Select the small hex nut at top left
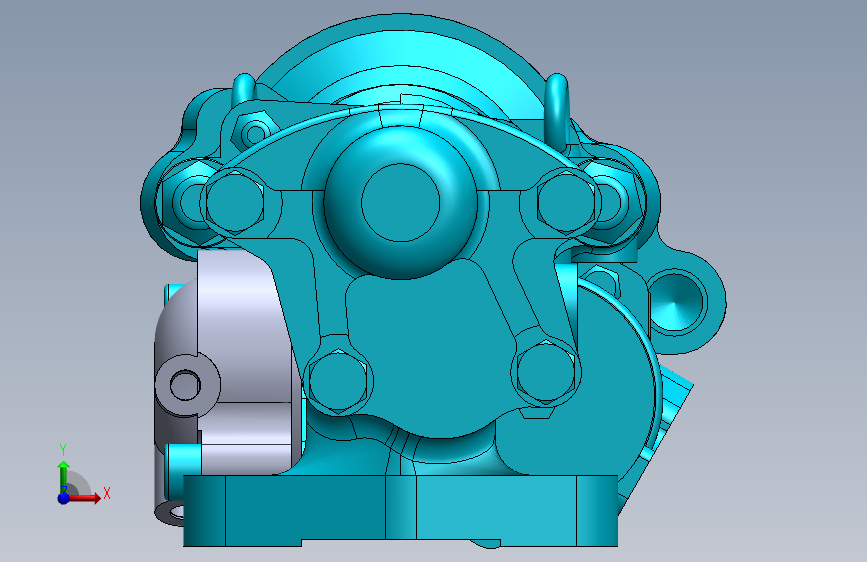 255,132
